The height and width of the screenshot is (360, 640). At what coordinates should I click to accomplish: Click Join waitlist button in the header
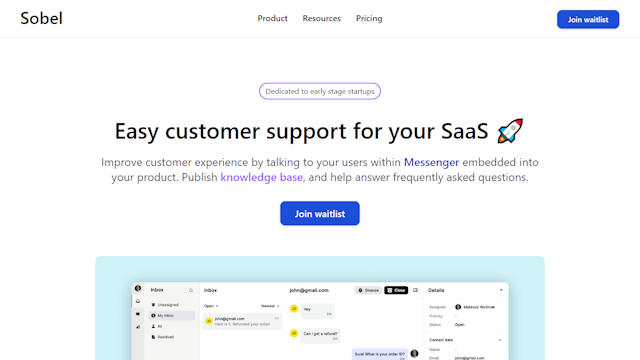coord(588,19)
